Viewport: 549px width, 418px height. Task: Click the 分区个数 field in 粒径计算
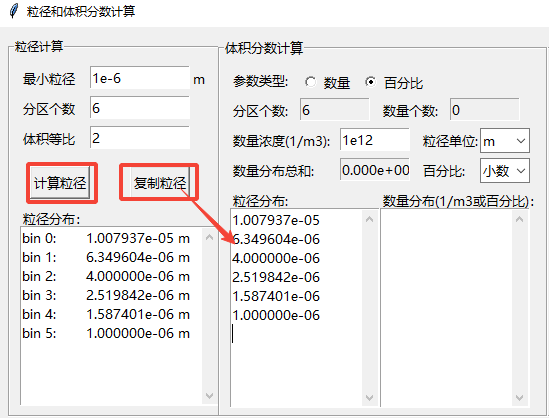140,108
